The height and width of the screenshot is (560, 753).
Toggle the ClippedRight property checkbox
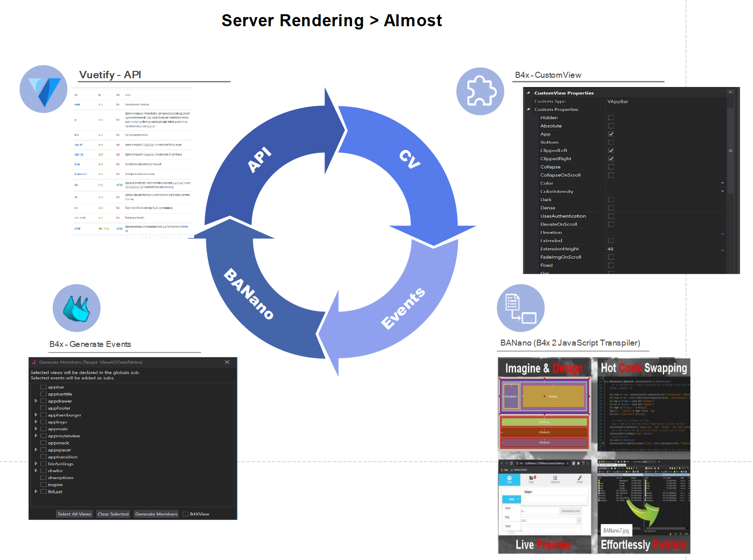point(611,158)
